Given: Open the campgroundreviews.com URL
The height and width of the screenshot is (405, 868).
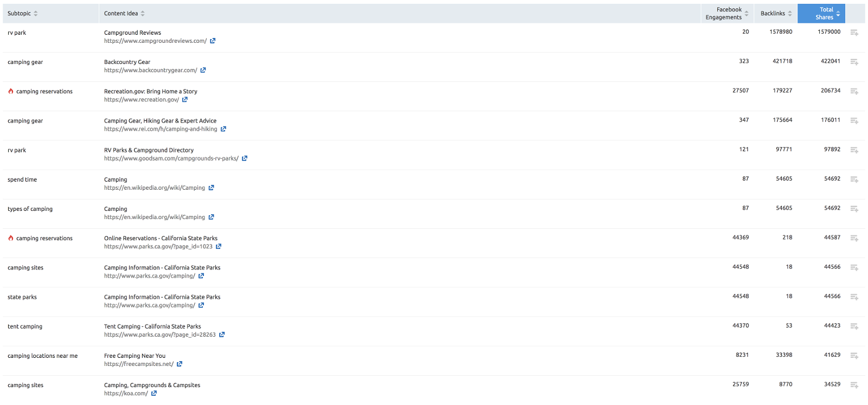Looking at the screenshot, I should point(155,41).
